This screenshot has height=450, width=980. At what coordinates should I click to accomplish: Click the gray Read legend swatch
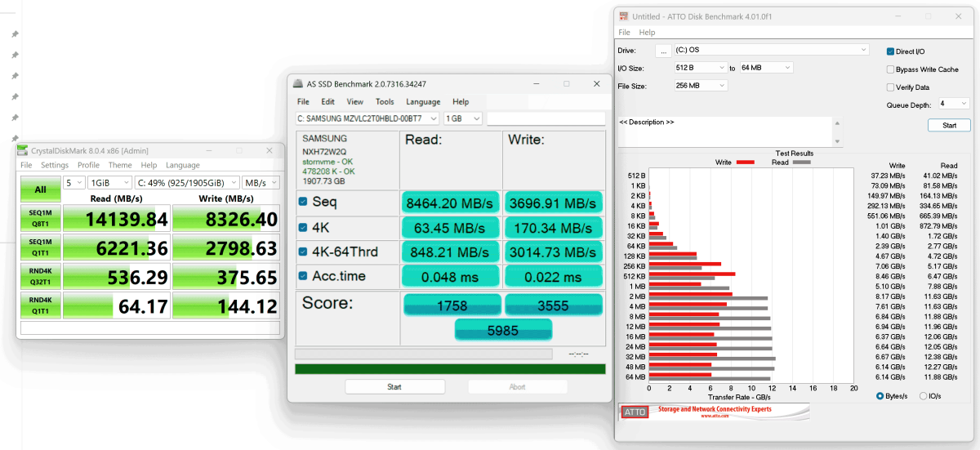801,163
